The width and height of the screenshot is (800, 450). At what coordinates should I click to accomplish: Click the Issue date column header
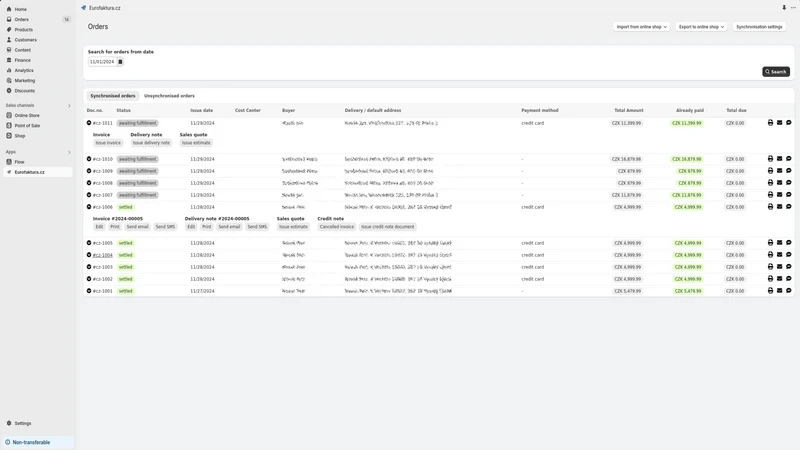point(202,110)
